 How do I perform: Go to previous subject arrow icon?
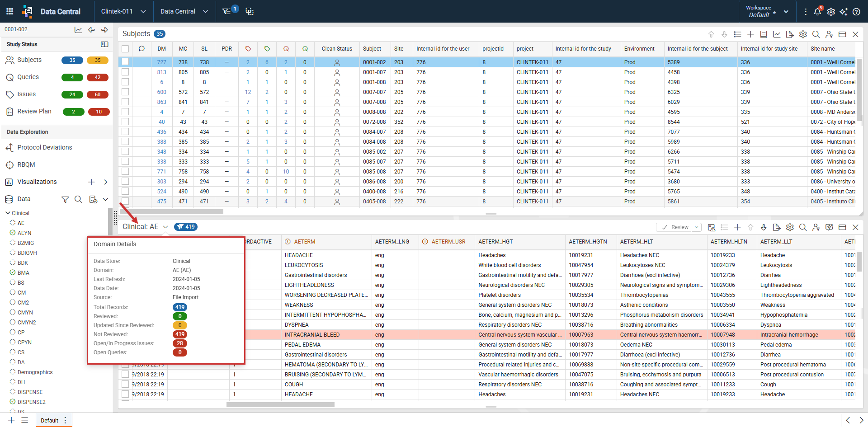91,30
